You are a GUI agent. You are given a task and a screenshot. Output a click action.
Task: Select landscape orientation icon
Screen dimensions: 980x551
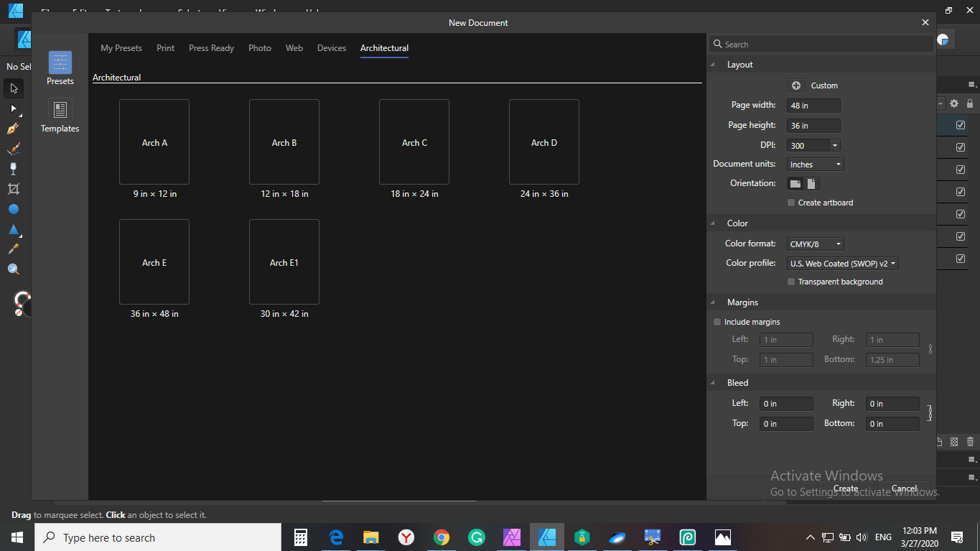click(x=795, y=184)
